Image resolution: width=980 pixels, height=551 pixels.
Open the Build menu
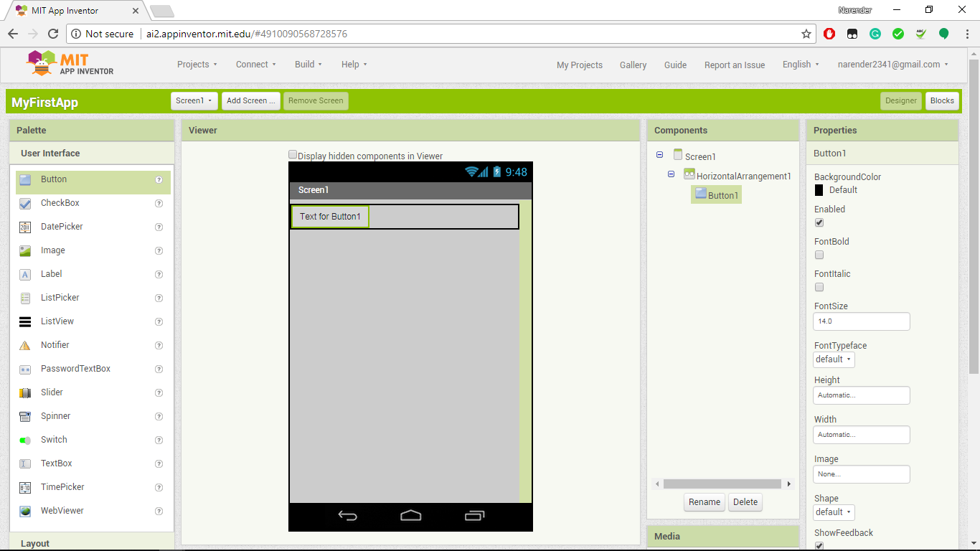point(308,65)
